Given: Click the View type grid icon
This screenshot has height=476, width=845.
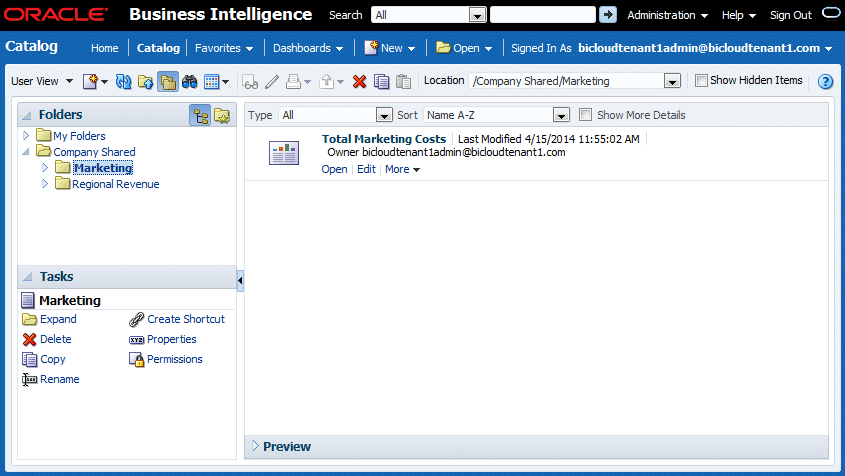Looking at the screenshot, I should click(212, 81).
